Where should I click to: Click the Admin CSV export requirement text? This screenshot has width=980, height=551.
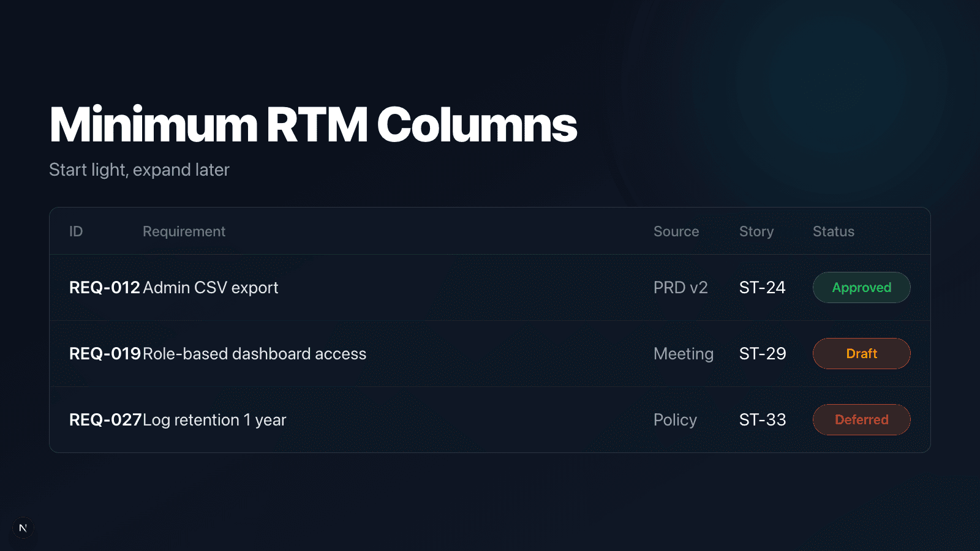(210, 287)
